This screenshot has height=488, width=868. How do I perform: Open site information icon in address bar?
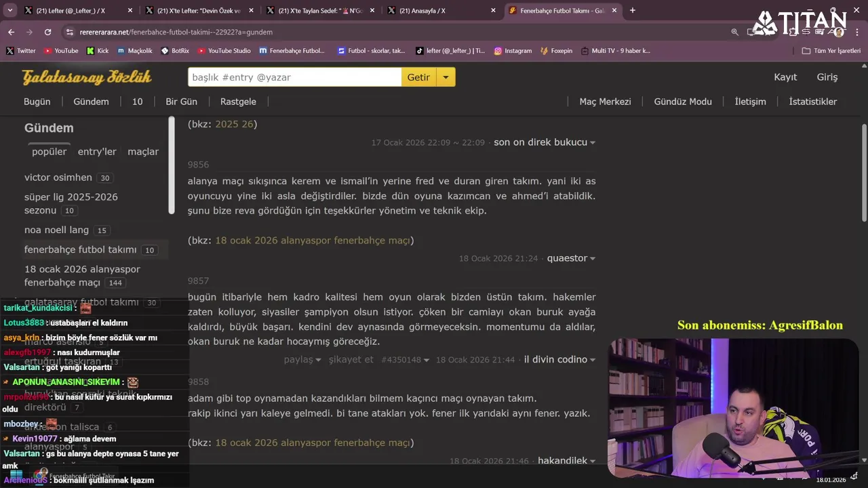pos(69,32)
